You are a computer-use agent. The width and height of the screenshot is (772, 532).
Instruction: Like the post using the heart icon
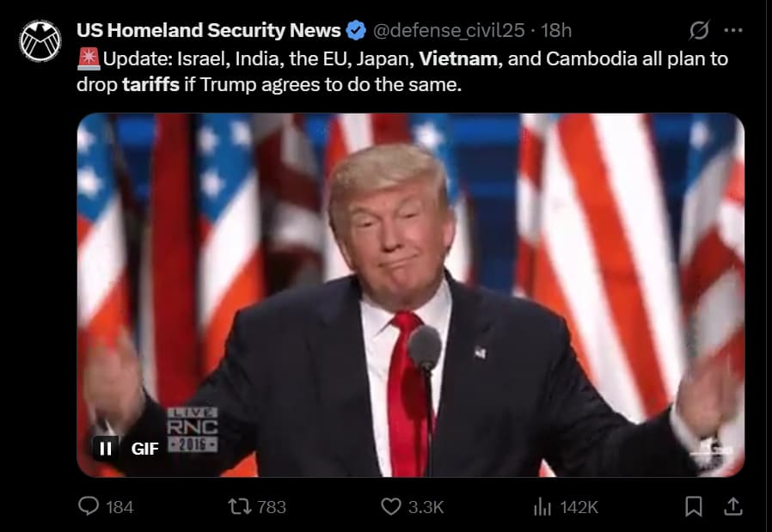391,506
